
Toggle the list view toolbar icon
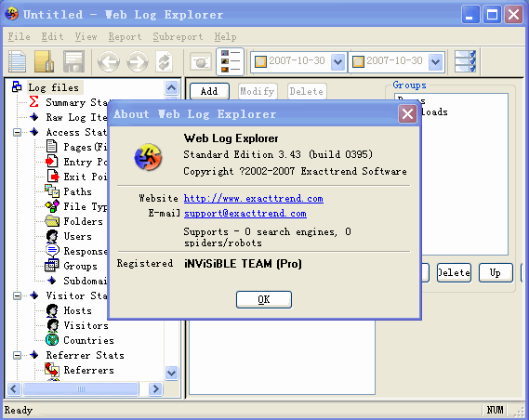pos(230,61)
